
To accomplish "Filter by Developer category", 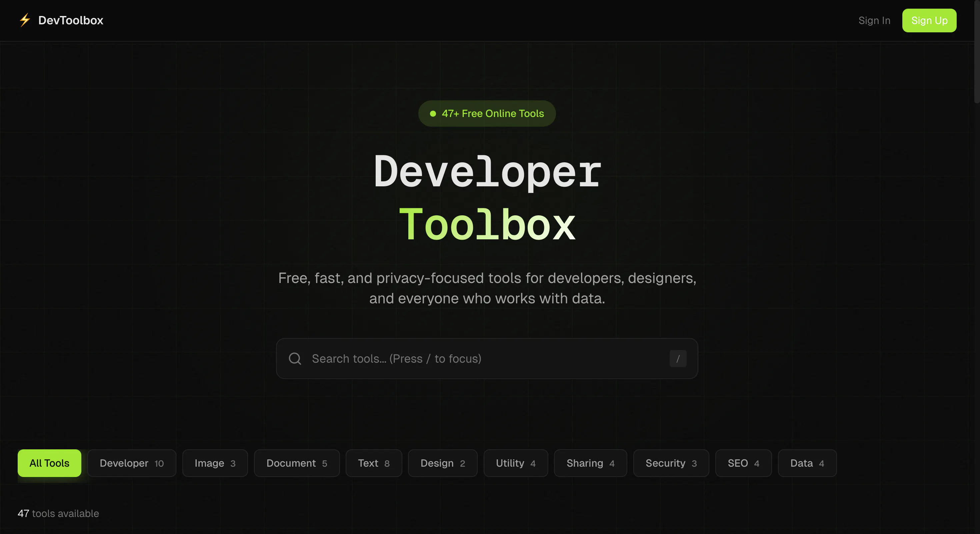I will coord(132,463).
